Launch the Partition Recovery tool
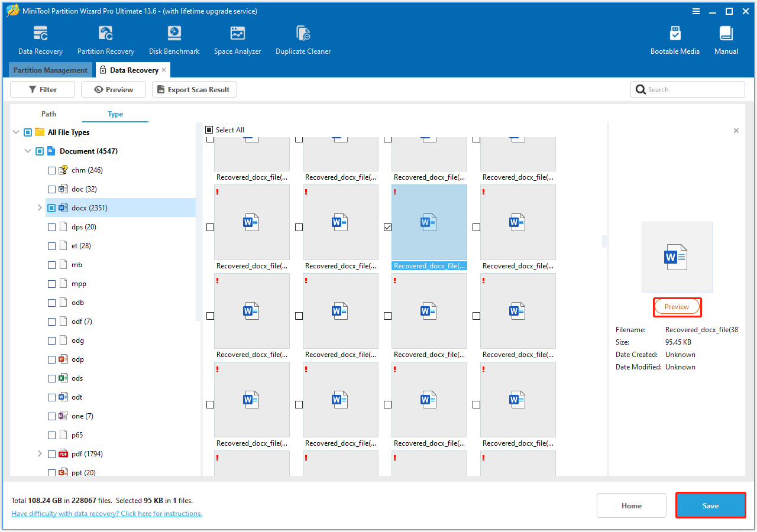Image resolution: width=757 pixels, height=532 pixels. 105,38
